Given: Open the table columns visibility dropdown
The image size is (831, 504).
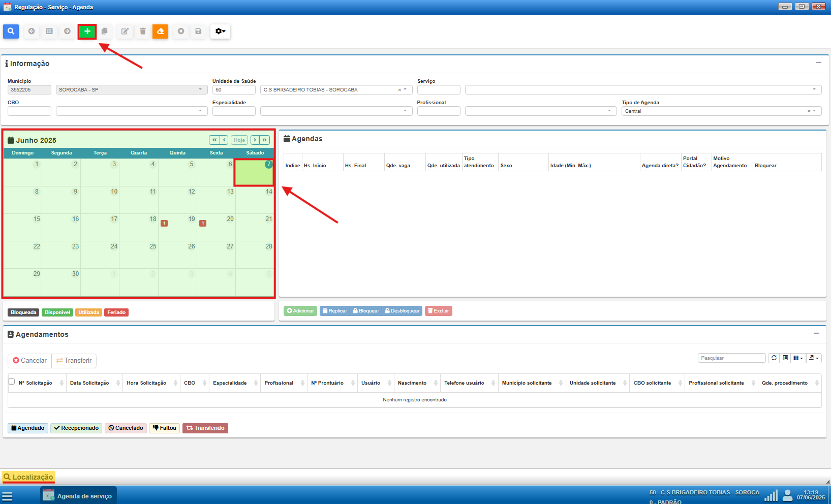Looking at the screenshot, I should click(x=798, y=358).
